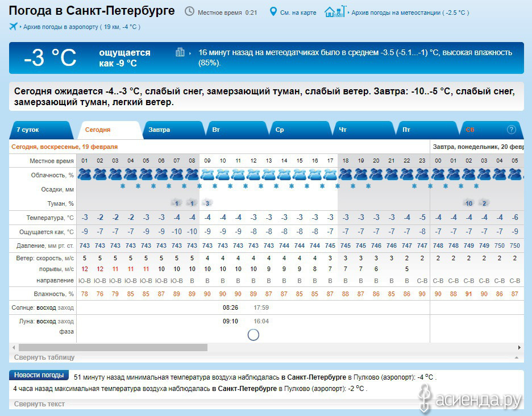Click the cloud icon under hour 01
This screenshot has width=532, height=416.
[x=85, y=174]
